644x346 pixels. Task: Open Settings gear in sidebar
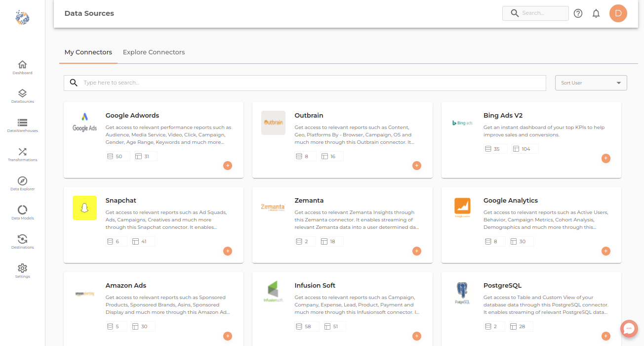pyautogui.click(x=22, y=268)
